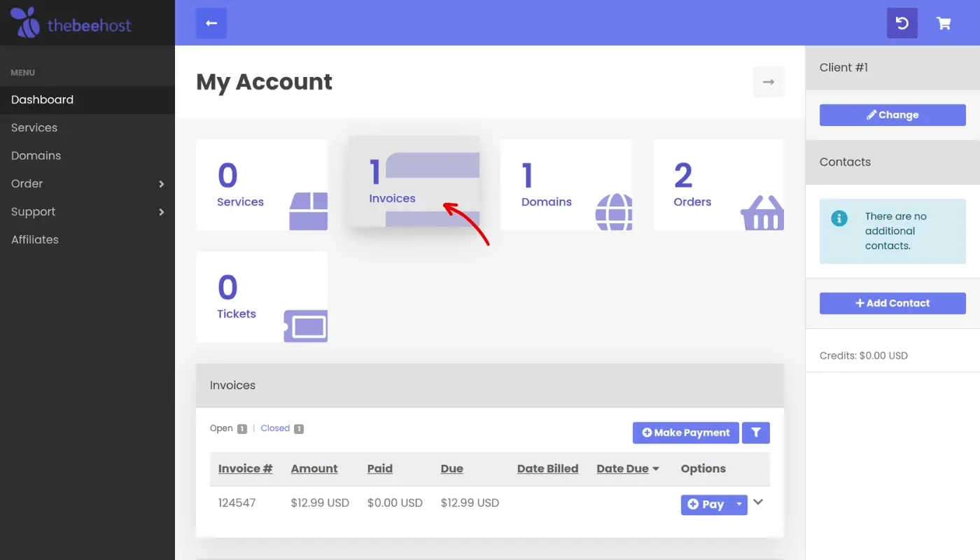Open the Tickets widget card
Viewport: 980px width, 560px height.
261,297
